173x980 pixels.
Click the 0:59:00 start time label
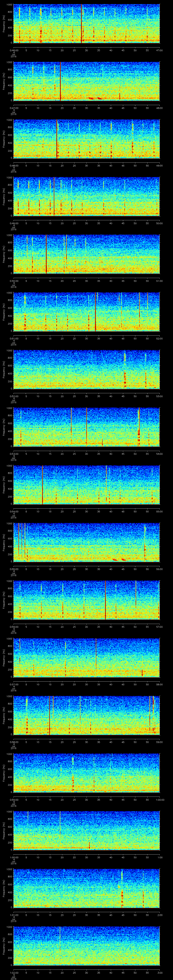14,800
